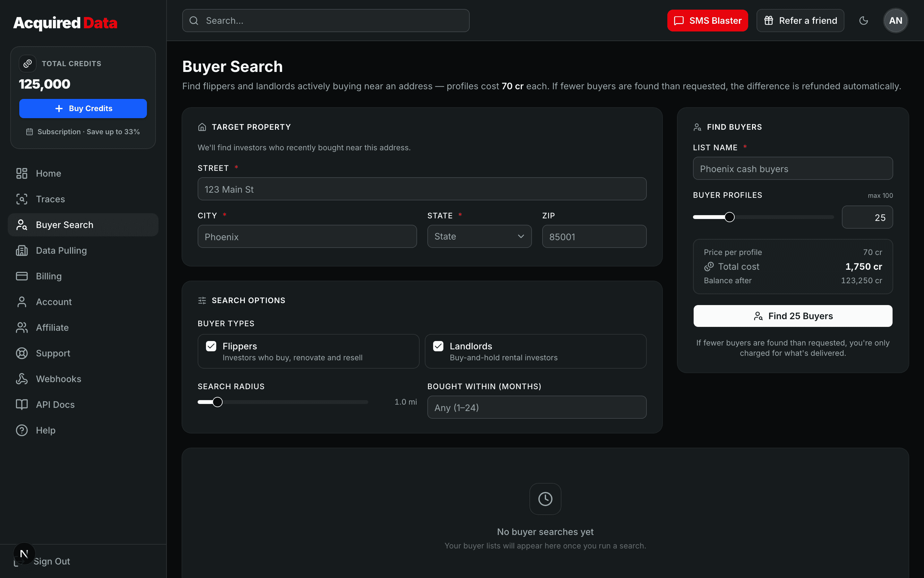Open Affiliate page
Image resolution: width=924 pixels, height=578 pixels.
pos(83,328)
